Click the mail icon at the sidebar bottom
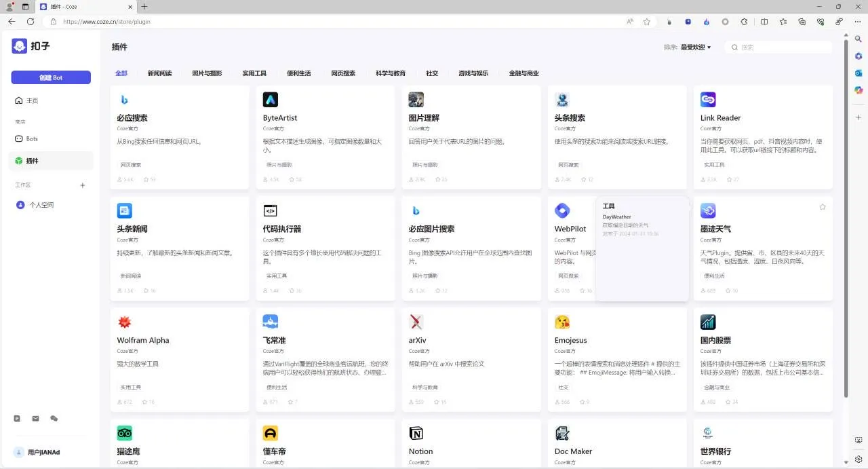 [x=35, y=419]
